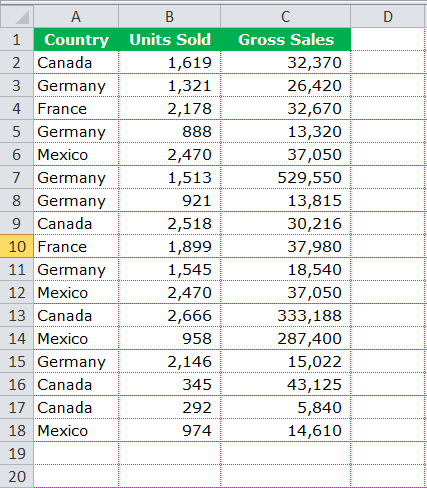
Task: Select column D header
Action: pyautogui.click(x=389, y=16)
